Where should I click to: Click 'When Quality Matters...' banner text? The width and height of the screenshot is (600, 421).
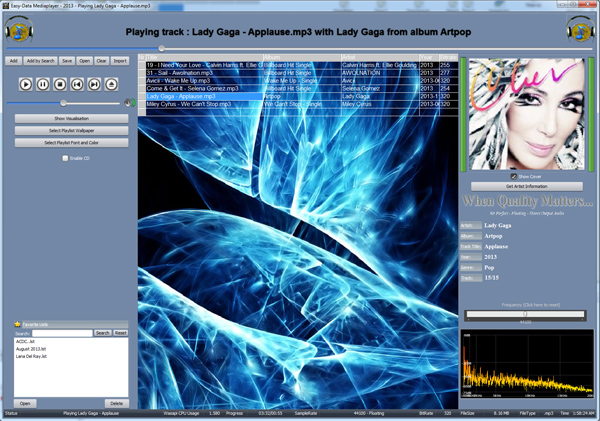point(527,201)
